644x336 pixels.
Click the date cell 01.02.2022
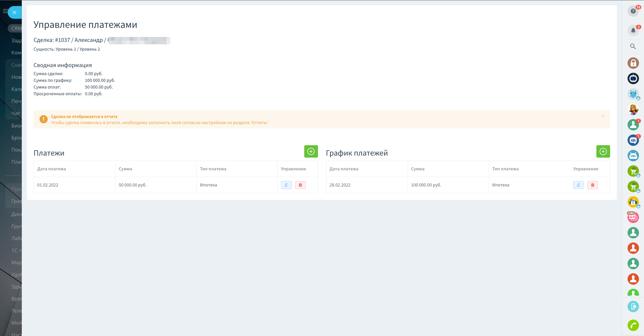point(48,185)
